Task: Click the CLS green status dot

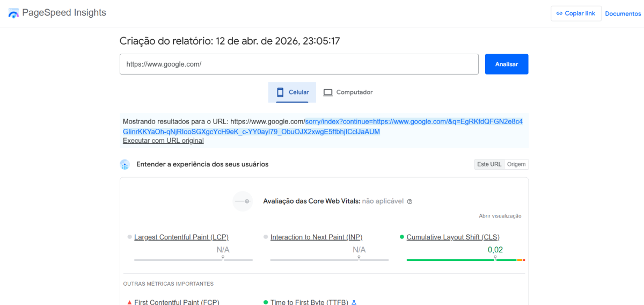Action: click(402, 237)
